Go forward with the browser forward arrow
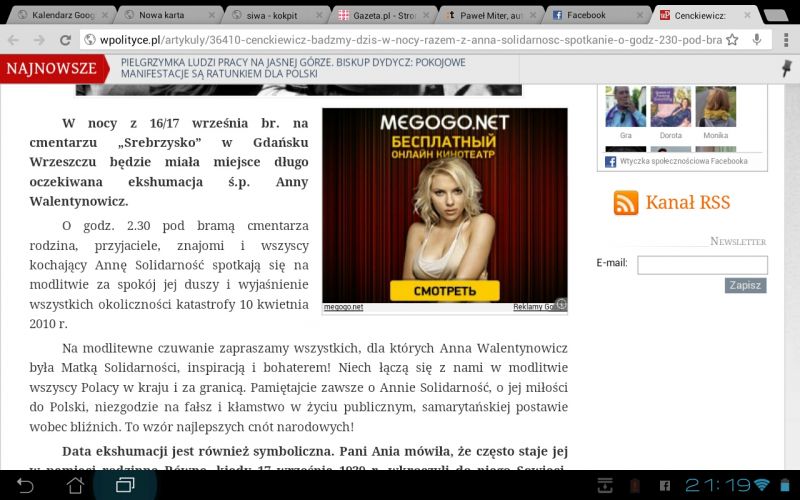 (39, 40)
